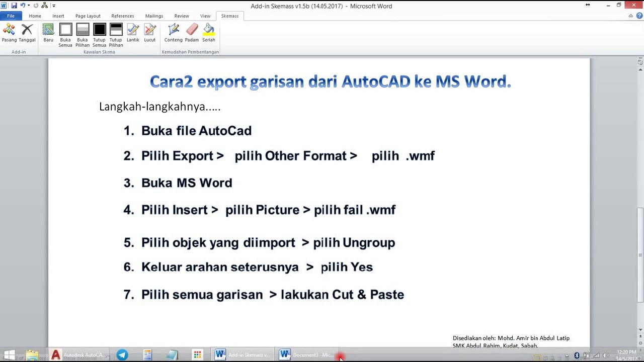
Task: Switch to the View tab
Action: (205, 16)
